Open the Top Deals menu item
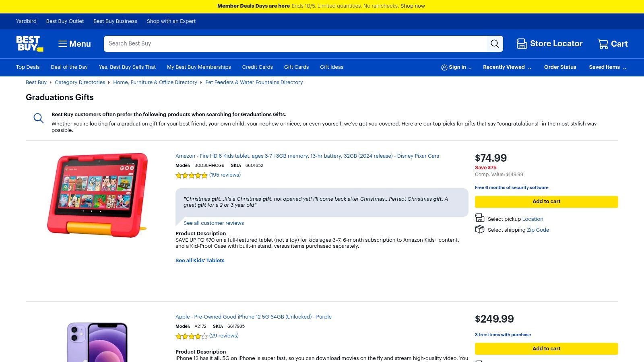This screenshot has height=362, width=644. click(x=28, y=67)
